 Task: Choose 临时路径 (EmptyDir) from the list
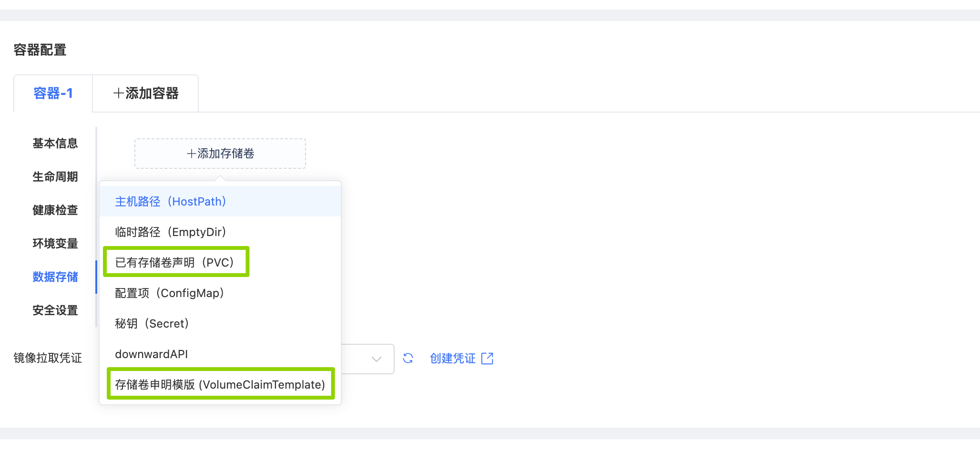171,232
